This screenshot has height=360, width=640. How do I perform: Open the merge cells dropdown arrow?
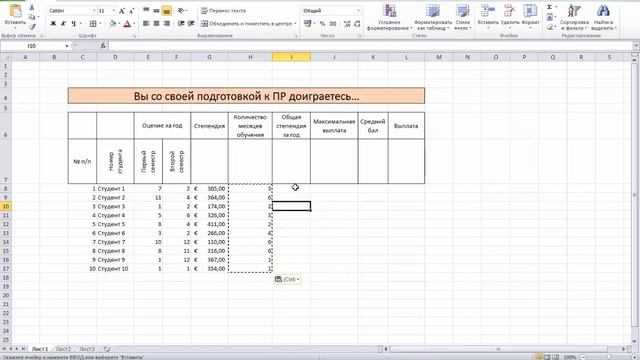pos(295,24)
